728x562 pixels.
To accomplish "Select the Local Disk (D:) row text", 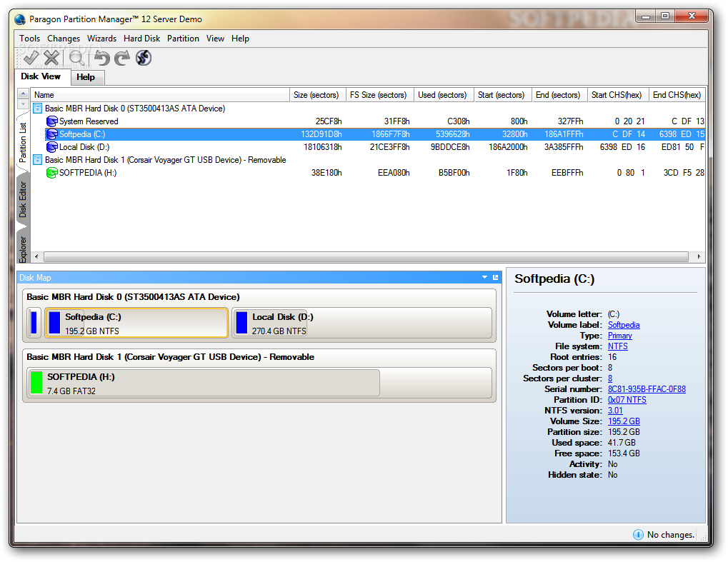I will 84,147.
